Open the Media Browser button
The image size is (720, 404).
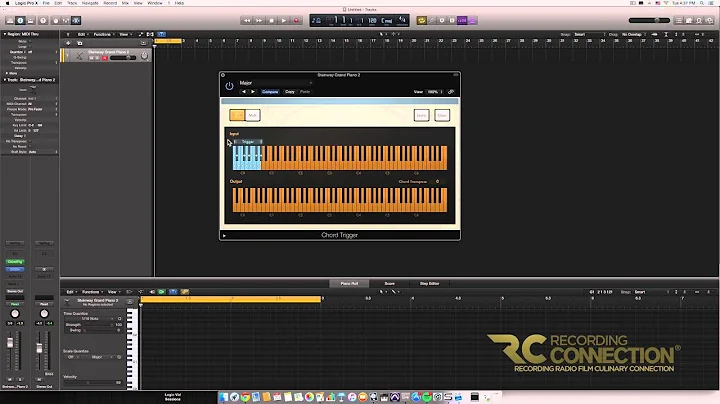coord(709,21)
